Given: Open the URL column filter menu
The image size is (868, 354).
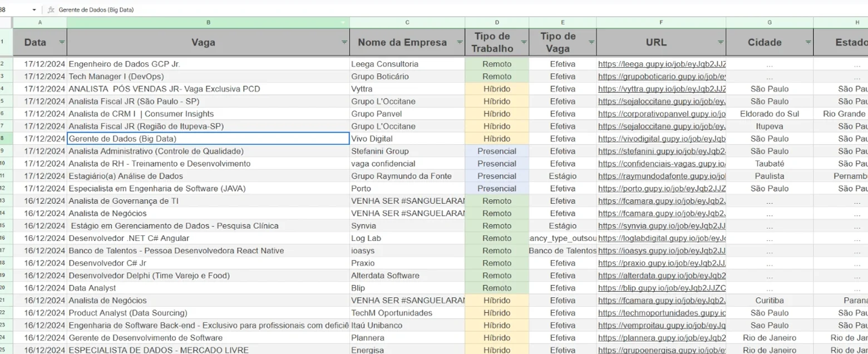Looking at the screenshot, I should coord(721,42).
